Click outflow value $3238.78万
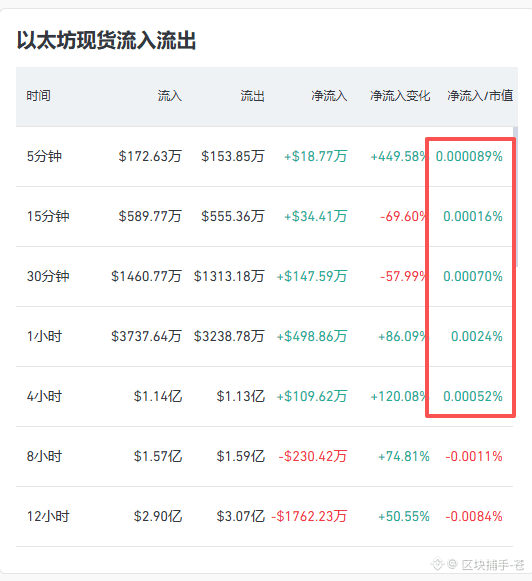Image resolution: width=532 pixels, height=581 pixels. point(229,336)
